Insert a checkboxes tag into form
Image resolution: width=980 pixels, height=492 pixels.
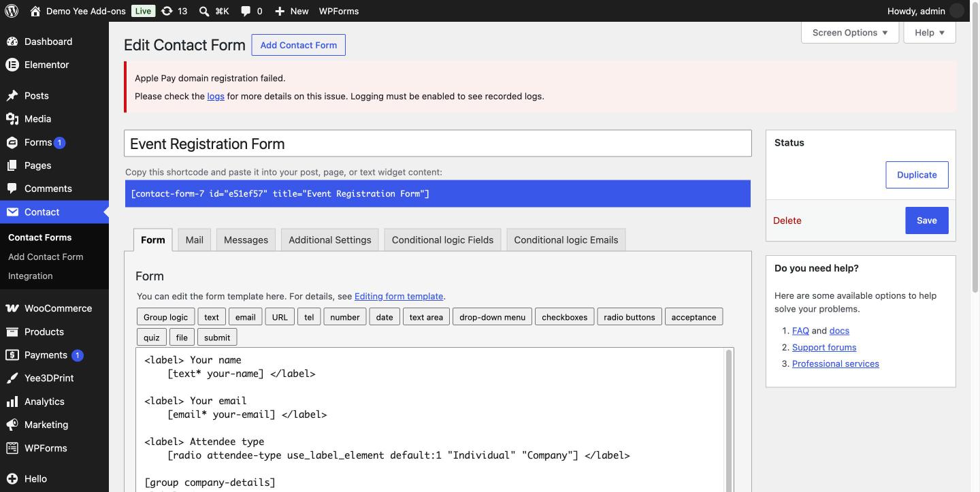[x=564, y=317]
